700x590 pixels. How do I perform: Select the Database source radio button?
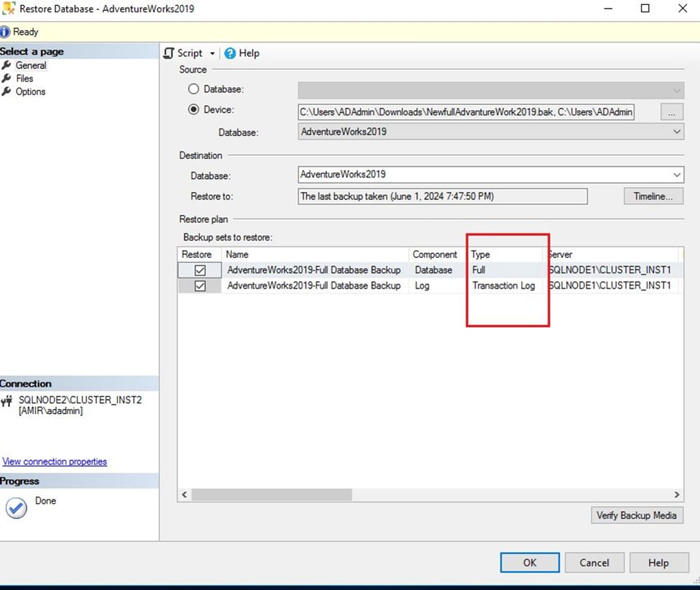point(193,88)
